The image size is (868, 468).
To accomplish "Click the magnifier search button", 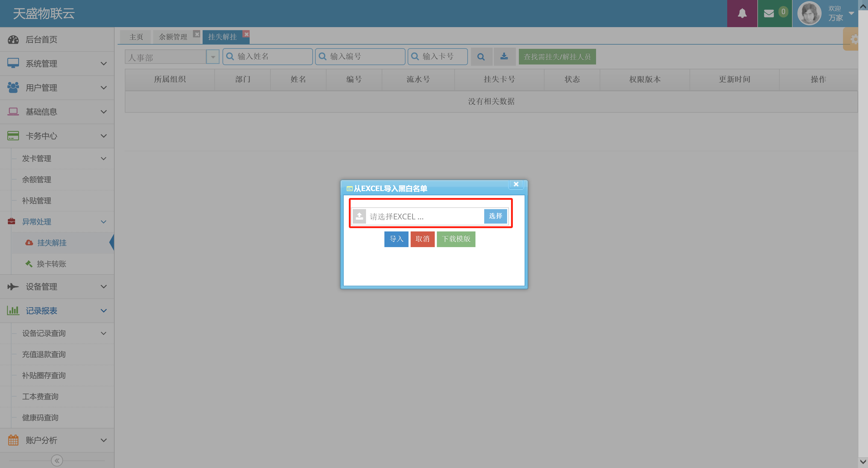I will (481, 57).
